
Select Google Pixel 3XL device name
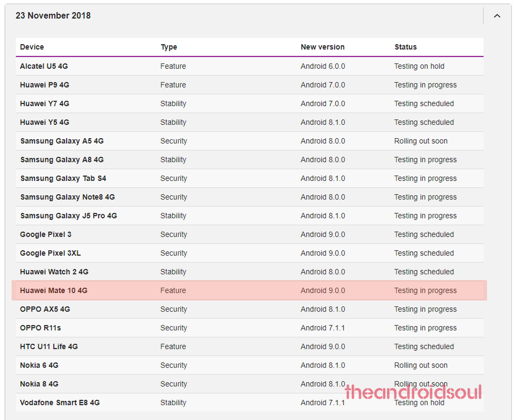[x=50, y=253]
